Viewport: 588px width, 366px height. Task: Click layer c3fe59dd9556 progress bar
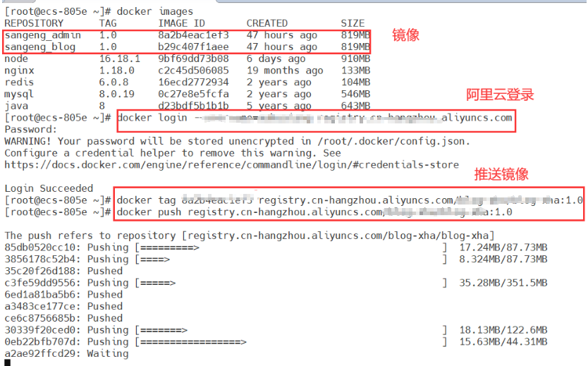tap(291, 283)
